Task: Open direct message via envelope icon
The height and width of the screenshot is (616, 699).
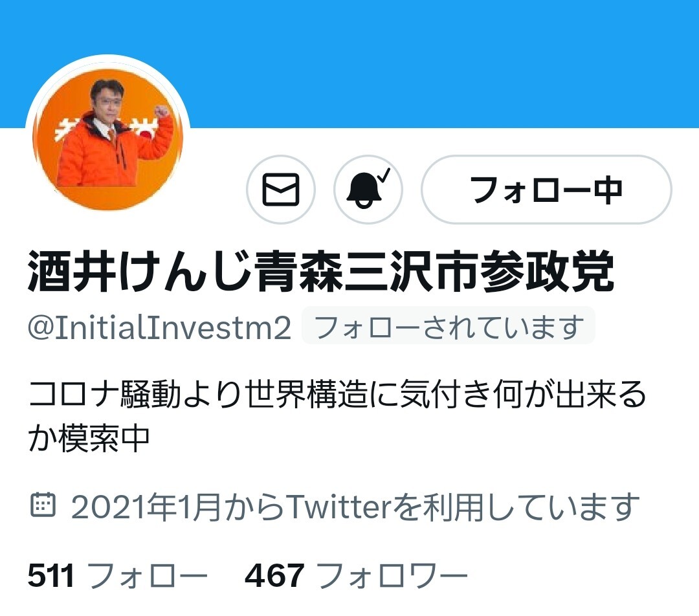Action: tap(281, 190)
